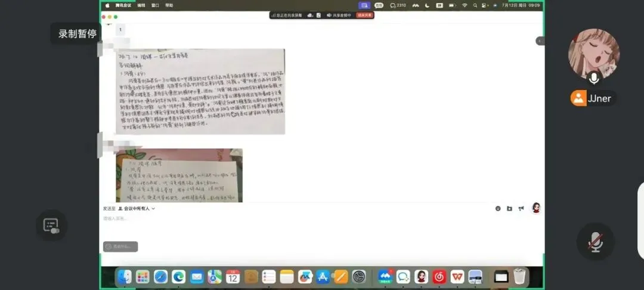
Task: Open NetEase Cloud Music from Dock
Action: (x=439, y=277)
